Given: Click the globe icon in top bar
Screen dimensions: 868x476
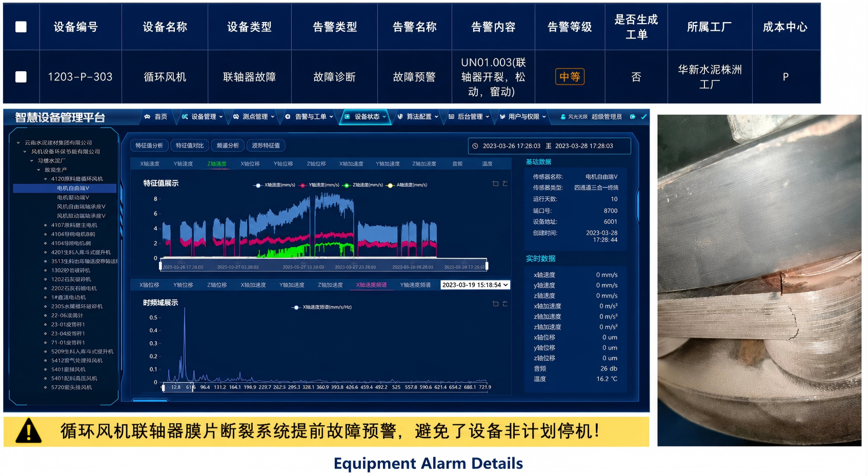Looking at the screenshot, I should coord(633,117).
